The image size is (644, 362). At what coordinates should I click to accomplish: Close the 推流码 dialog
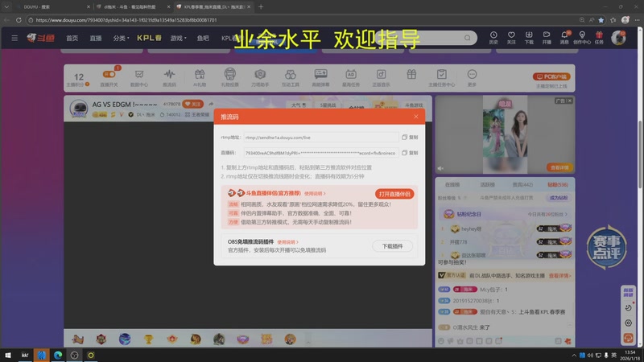point(416,117)
